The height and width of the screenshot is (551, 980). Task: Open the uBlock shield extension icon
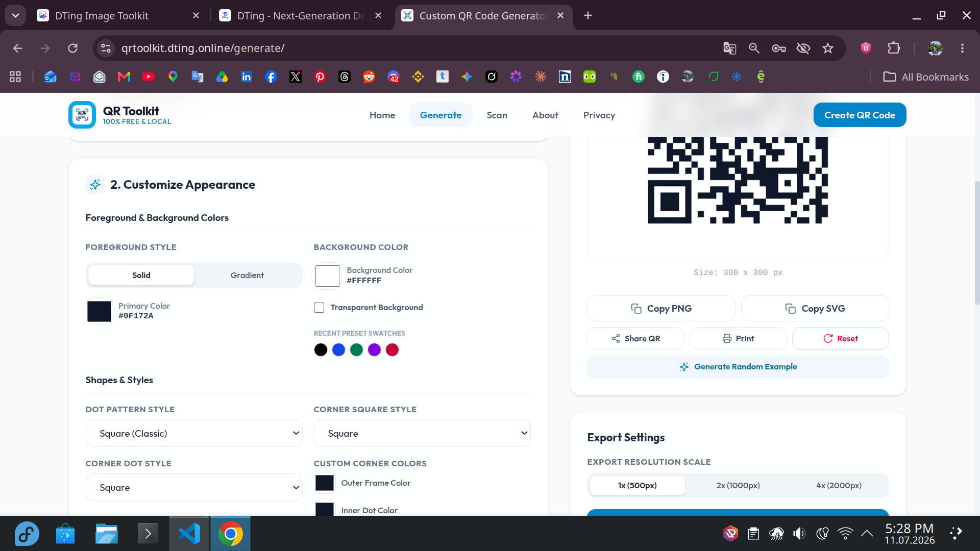(866, 48)
